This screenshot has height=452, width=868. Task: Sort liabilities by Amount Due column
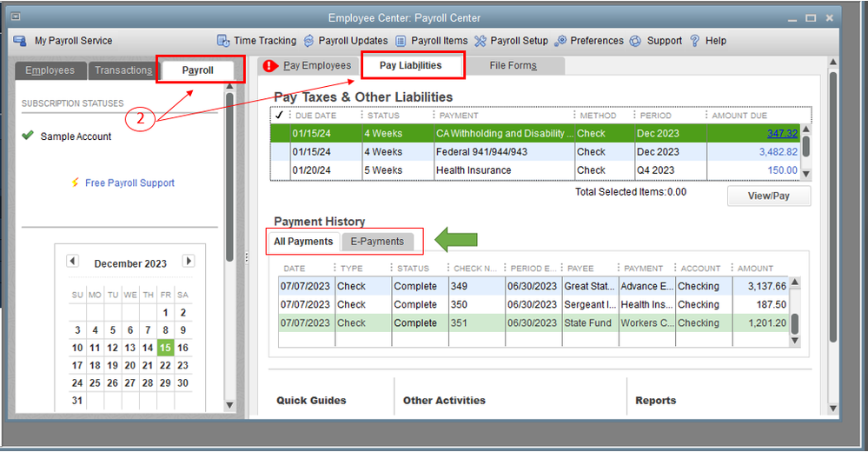[x=739, y=116]
